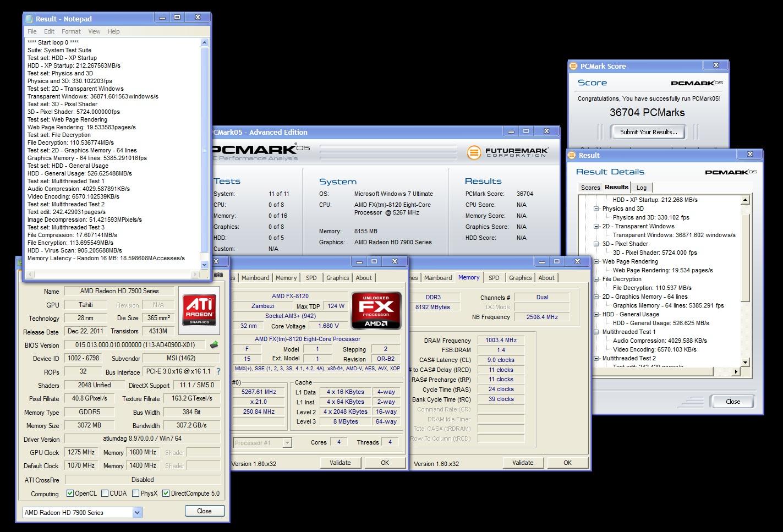Open the About tab in left CPU-Z window
Screen dimensions: 783x532
364,278
